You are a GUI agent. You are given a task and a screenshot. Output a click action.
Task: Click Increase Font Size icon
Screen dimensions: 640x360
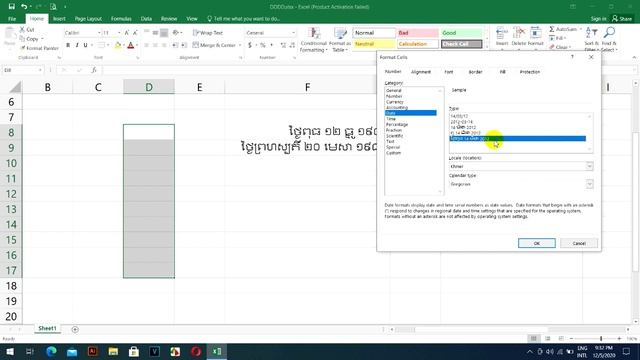tap(127, 33)
